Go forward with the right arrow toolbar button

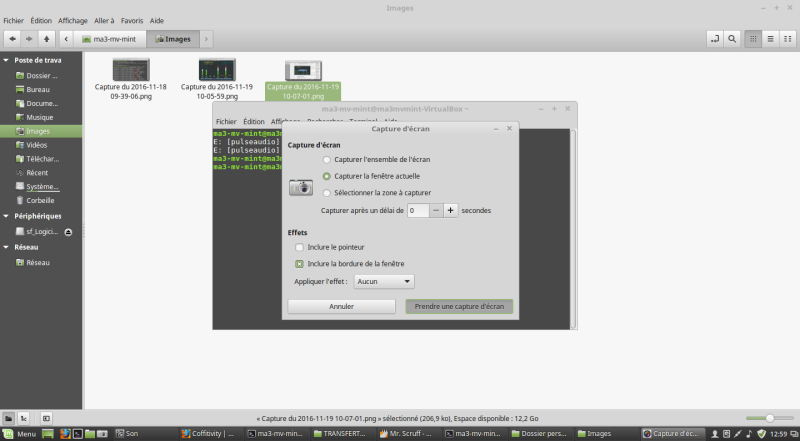[x=29, y=39]
